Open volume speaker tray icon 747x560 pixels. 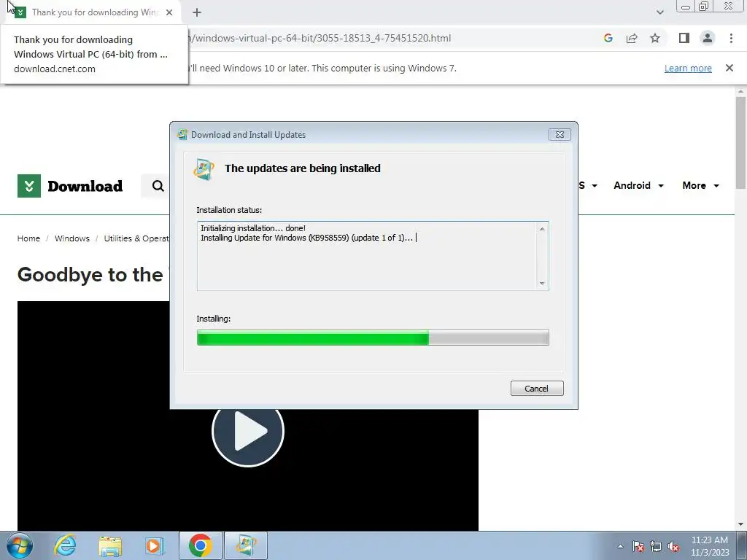tap(673, 546)
